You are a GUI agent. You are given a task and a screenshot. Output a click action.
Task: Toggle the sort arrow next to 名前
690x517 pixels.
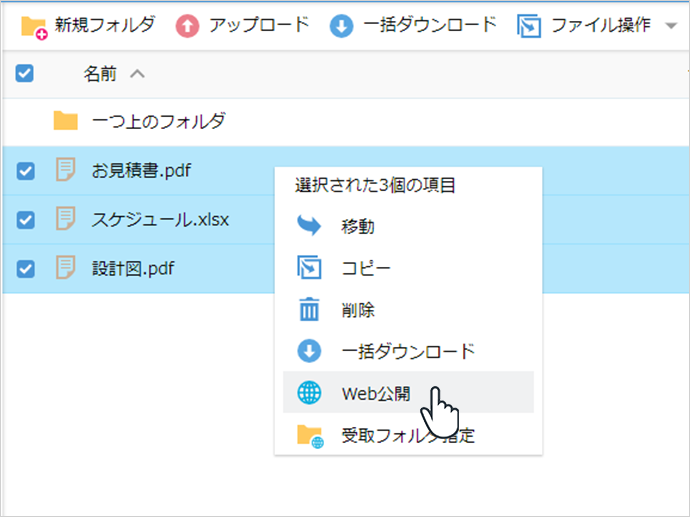point(137,73)
